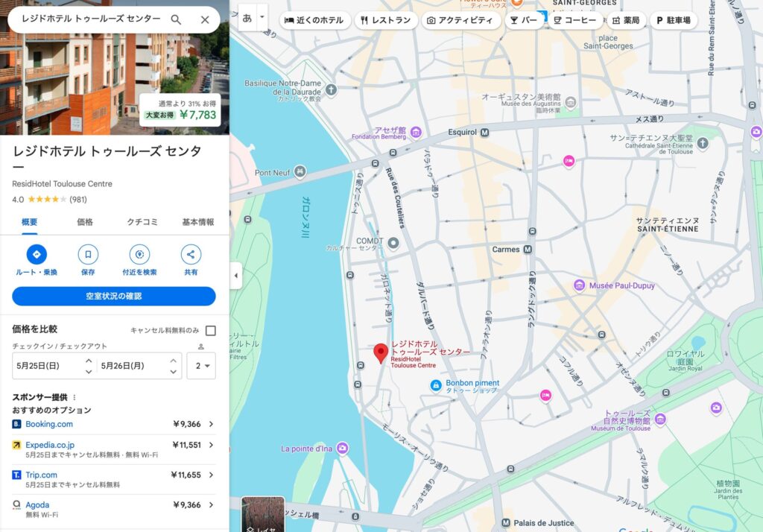
Task: Click the Trip.com ¥11,655 price
Action: click(x=186, y=475)
